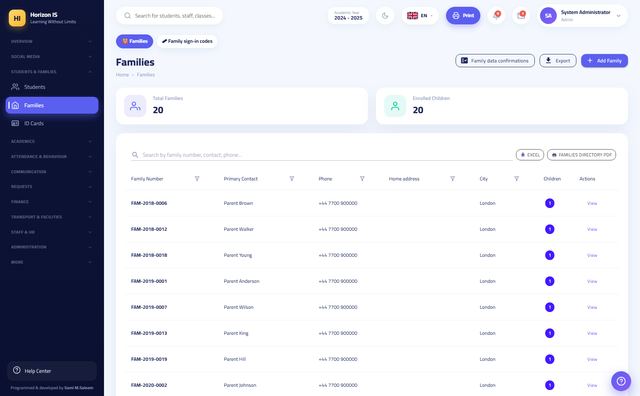Open Family data confirmations
640x396 pixels.
click(x=495, y=60)
